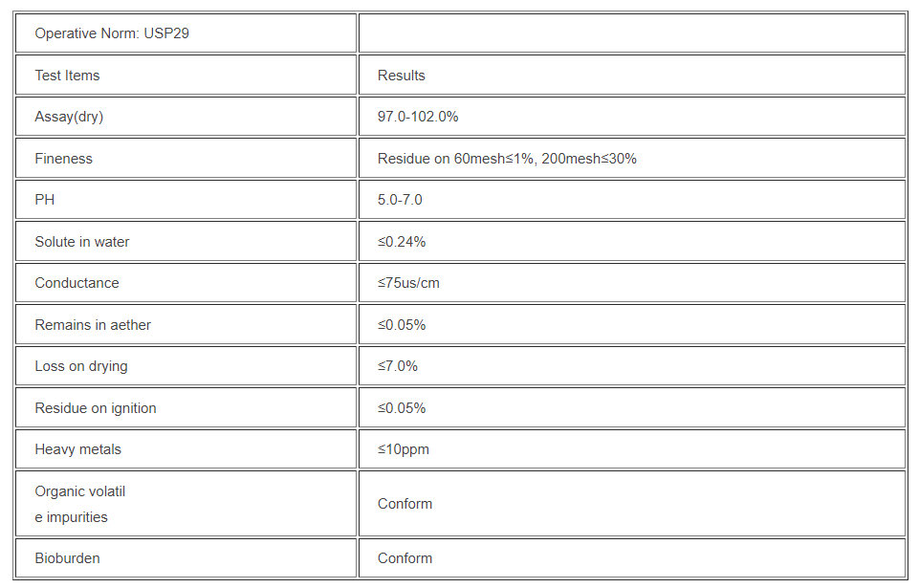Select the 'Solute in water' cell

82,242
